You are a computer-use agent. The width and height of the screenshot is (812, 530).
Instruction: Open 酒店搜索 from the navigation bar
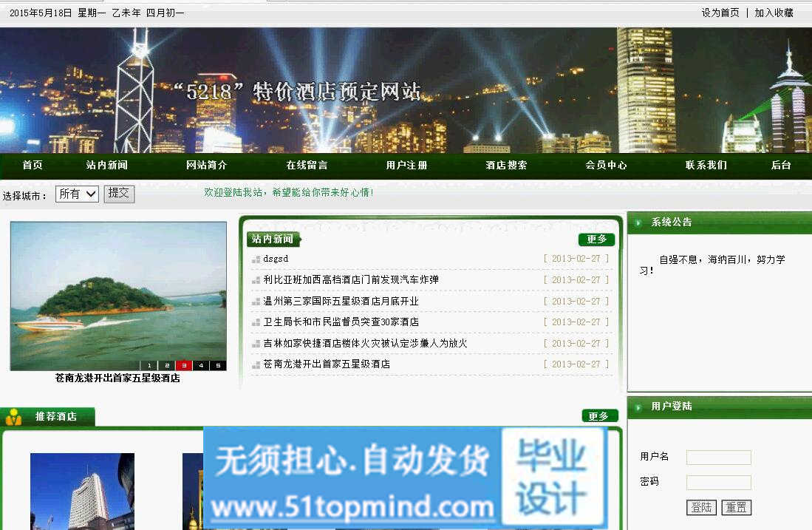click(506, 166)
